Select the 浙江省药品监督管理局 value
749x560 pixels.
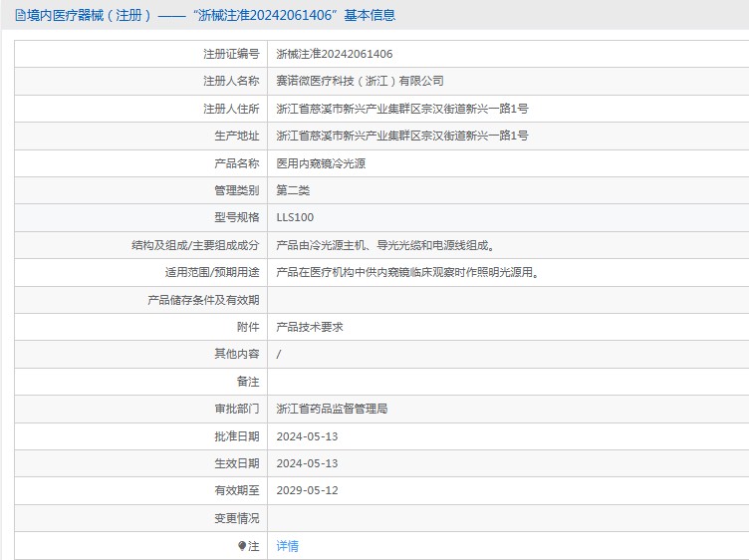(332, 409)
